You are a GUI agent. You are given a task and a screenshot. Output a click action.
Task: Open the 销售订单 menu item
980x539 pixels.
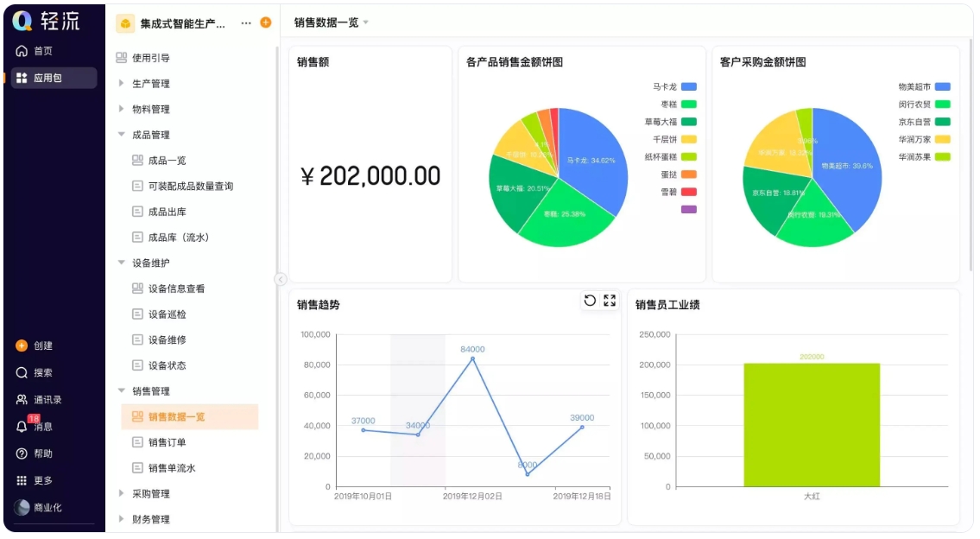(x=159, y=442)
